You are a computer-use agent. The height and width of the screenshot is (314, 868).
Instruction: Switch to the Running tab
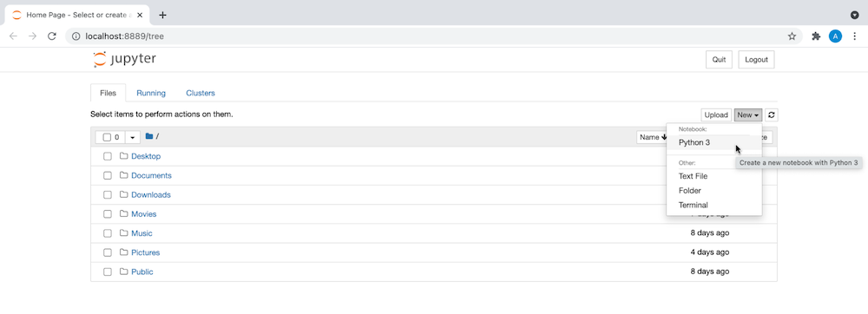tap(151, 93)
